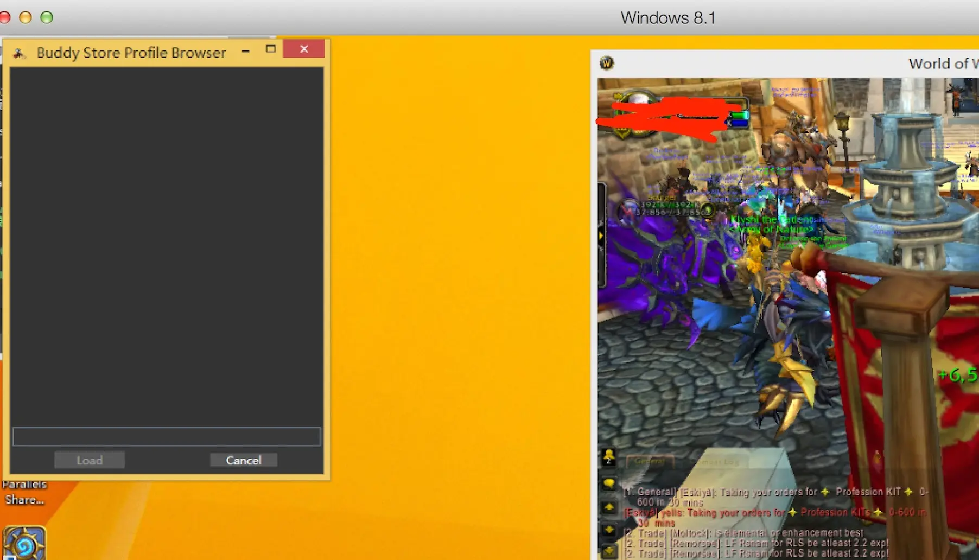Click the Buddy Store title bar icon

click(x=20, y=53)
